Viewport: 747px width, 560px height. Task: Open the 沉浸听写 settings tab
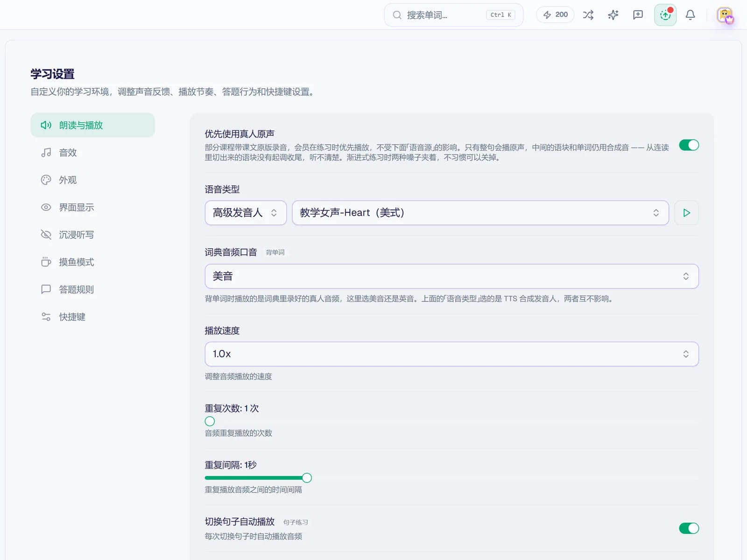92,235
